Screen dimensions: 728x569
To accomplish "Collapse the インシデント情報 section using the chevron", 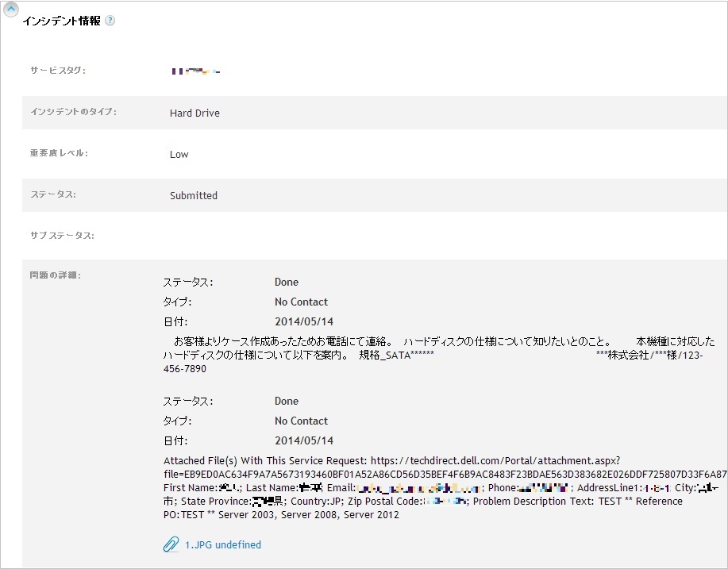I will [10, 9].
